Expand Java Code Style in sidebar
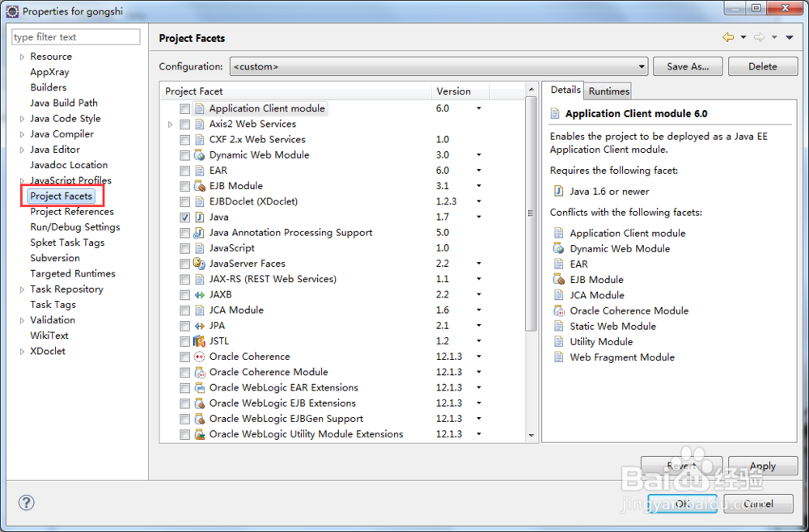Viewport: 809px width, 532px height. pos(22,119)
